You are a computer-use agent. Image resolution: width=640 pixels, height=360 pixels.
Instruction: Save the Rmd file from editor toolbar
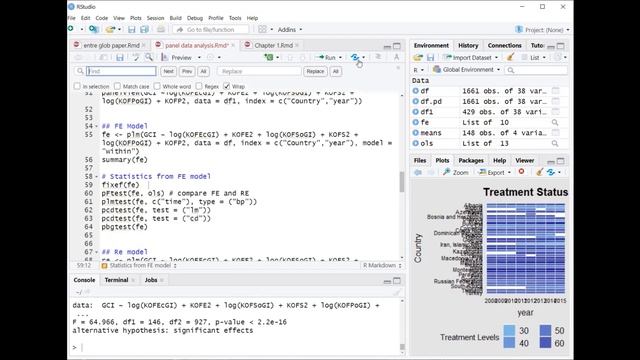119,58
